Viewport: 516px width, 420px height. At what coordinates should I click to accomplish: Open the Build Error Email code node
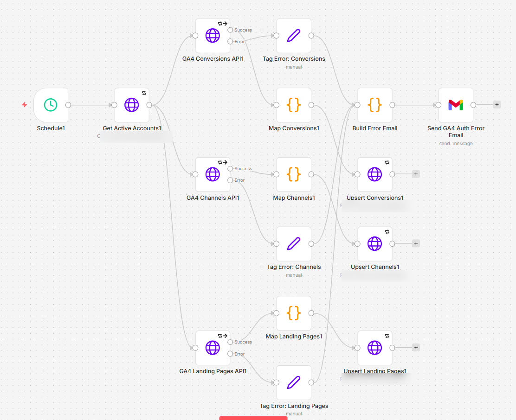click(375, 105)
